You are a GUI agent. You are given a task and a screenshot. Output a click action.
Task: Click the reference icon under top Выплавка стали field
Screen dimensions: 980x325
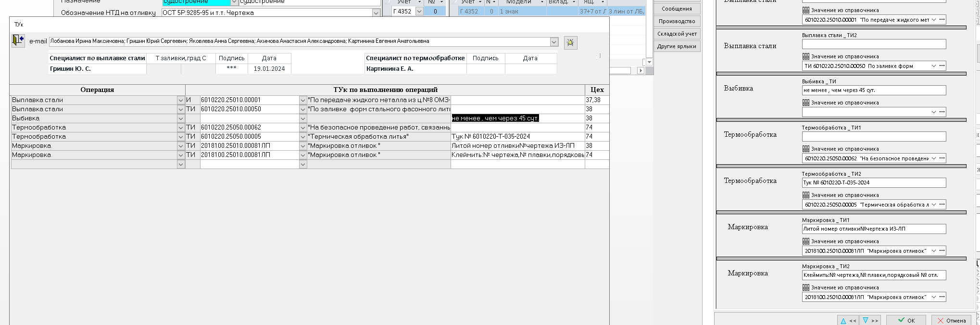pyautogui.click(x=806, y=10)
